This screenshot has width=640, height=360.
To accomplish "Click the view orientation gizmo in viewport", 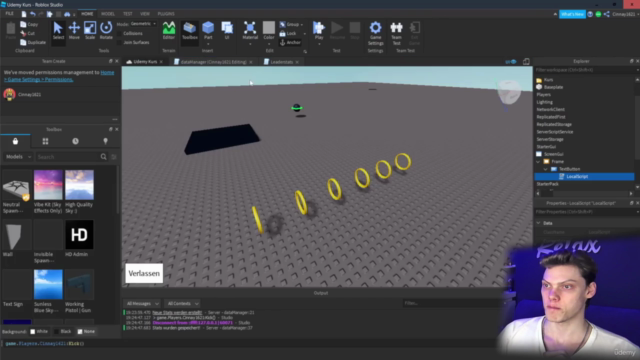I will coord(509,92).
